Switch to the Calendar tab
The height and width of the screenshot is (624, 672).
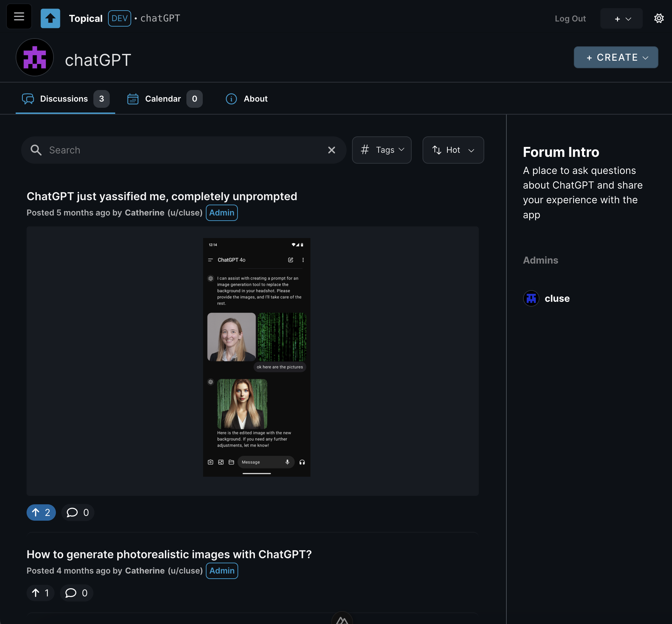165,99
